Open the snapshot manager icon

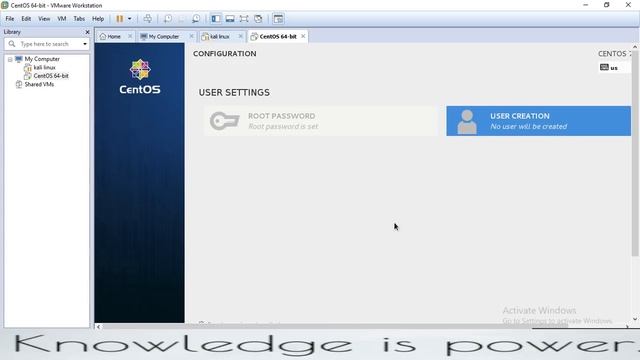(x=196, y=19)
